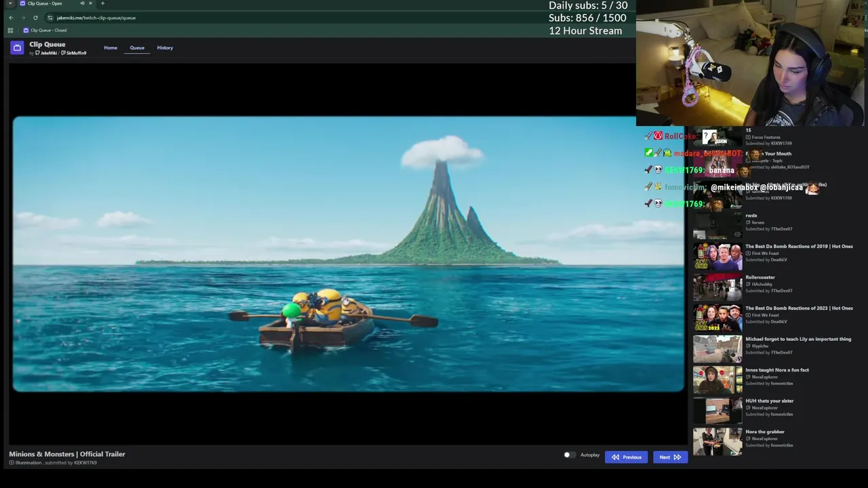Toggle the Autoplay switch

coord(570,455)
